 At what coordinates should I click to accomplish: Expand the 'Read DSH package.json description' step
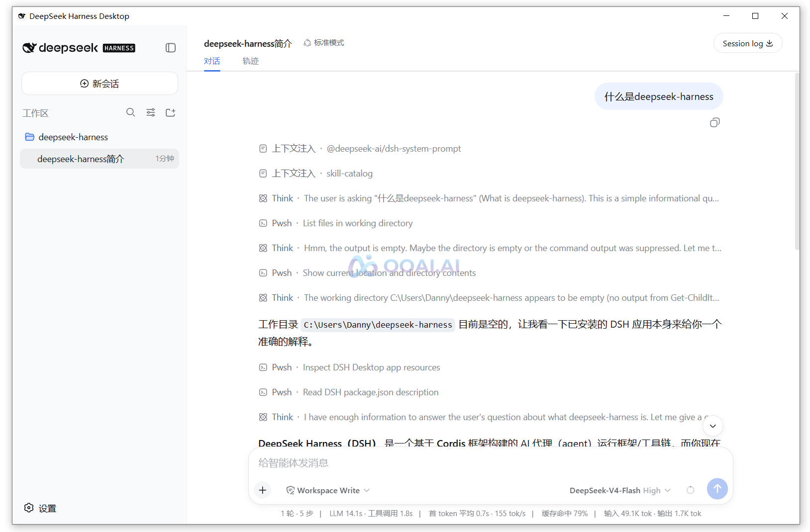pos(349,392)
